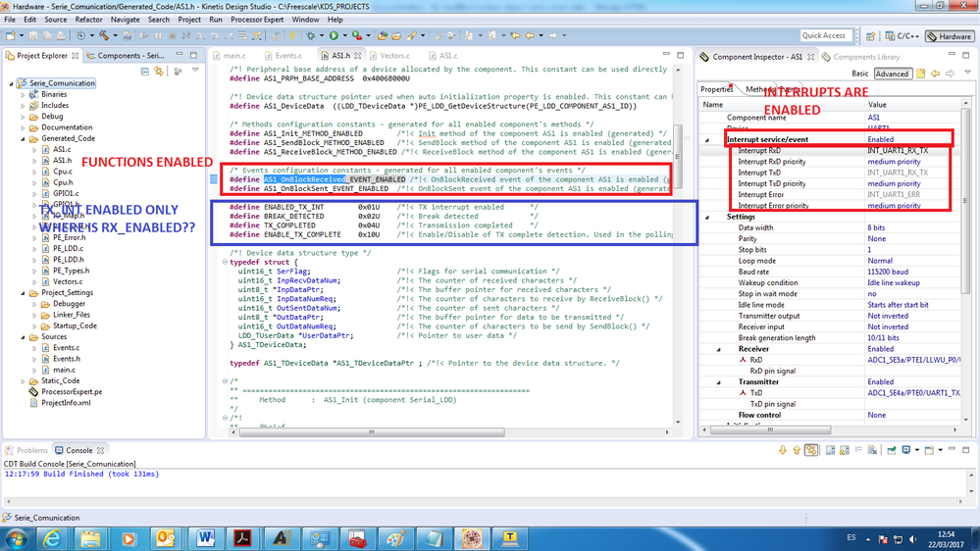The image size is (980, 551).
Task: Click the Baud rate value 115200 baud
Action: (888, 272)
